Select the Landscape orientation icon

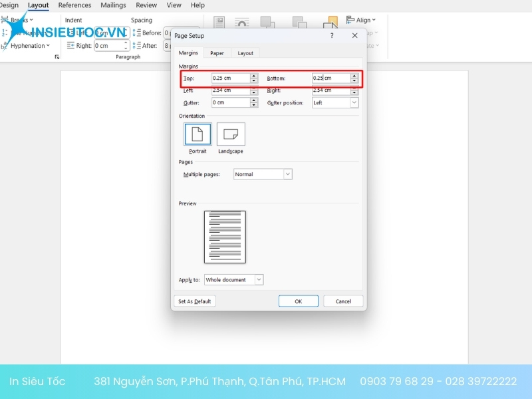(231, 134)
